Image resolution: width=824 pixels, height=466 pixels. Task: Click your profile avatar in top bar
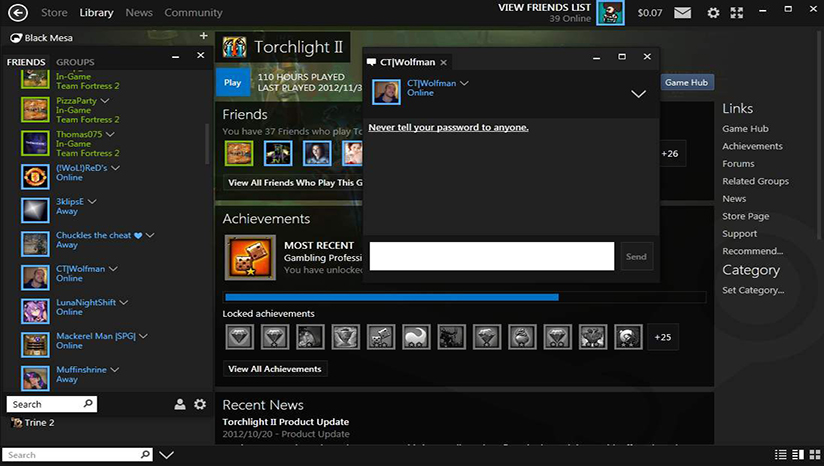(x=610, y=13)
